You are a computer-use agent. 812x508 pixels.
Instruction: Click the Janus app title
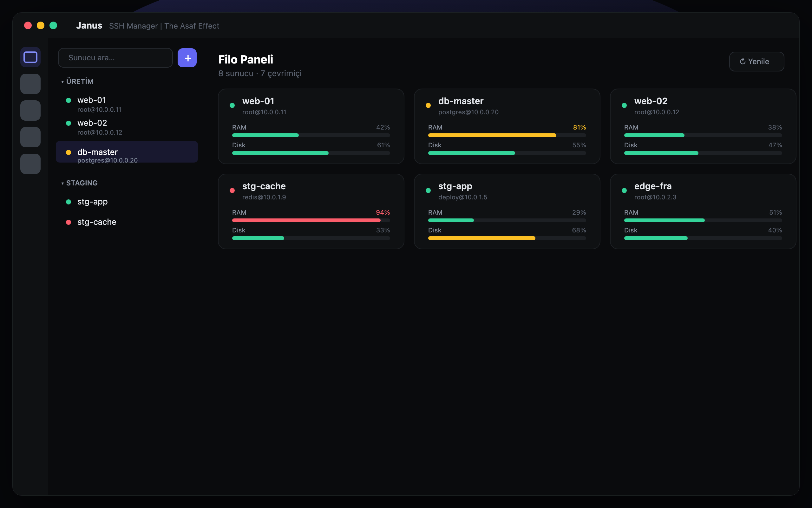coord(89,25)
